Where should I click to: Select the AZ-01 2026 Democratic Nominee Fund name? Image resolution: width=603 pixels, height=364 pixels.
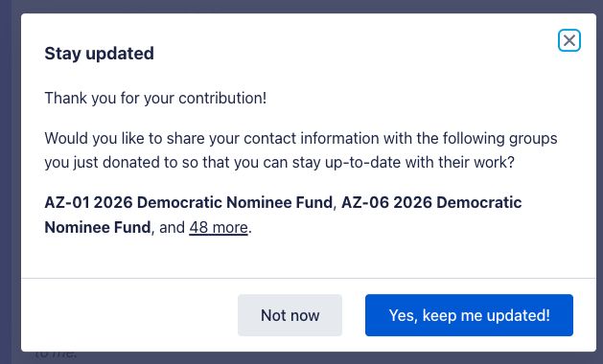189,202
